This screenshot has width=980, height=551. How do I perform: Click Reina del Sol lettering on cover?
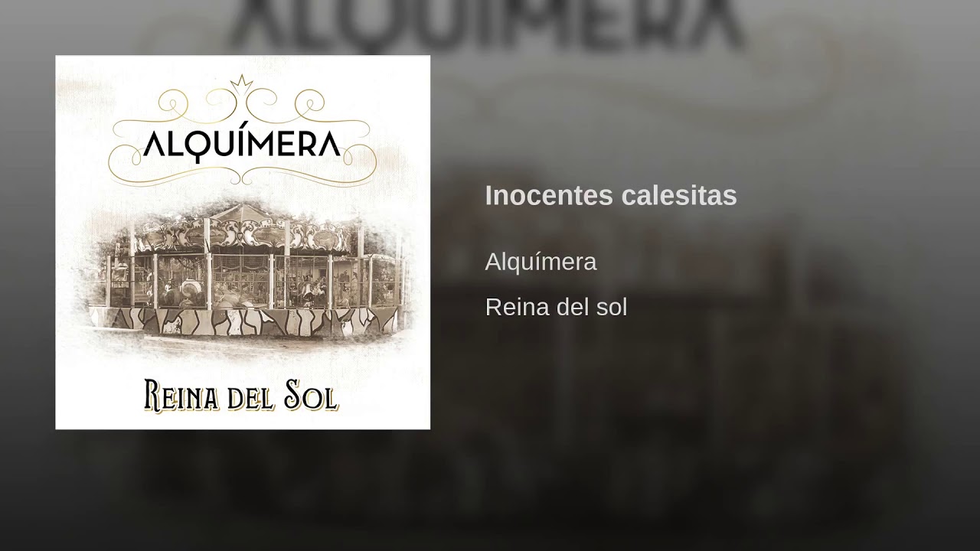pos(241,395)
